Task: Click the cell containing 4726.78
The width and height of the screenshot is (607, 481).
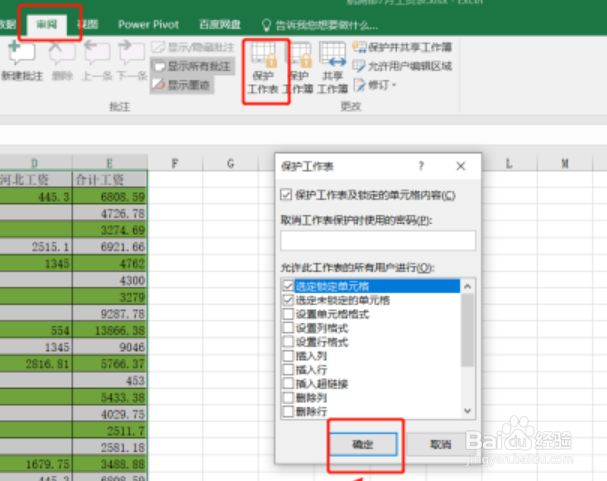Action: pos(110,213)
